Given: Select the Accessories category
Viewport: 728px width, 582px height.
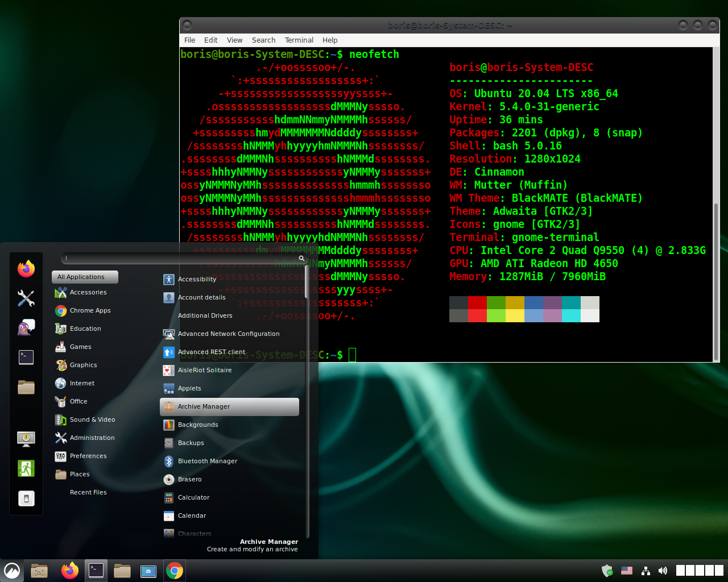Looking at the screenshot, I should coord(85,292).
